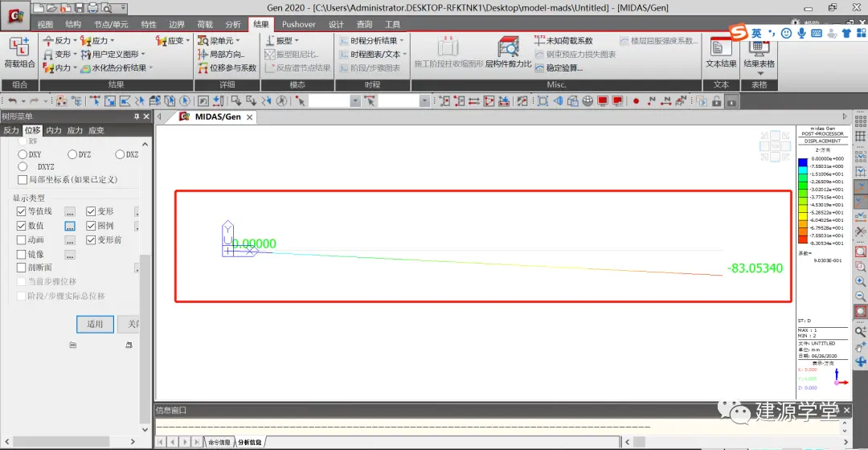Click the 文本结果 text results icon
The height and width of the screenshot is (450, 868).
[x=721, y=52]
